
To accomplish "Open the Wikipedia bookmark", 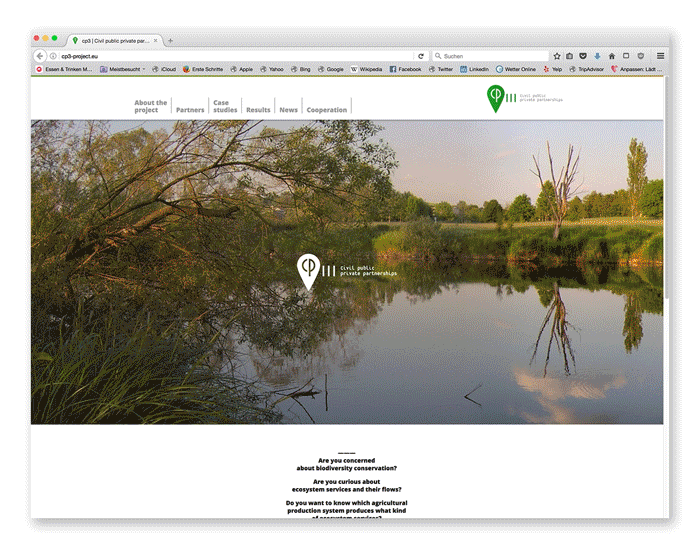I will (x=366, y=69).
